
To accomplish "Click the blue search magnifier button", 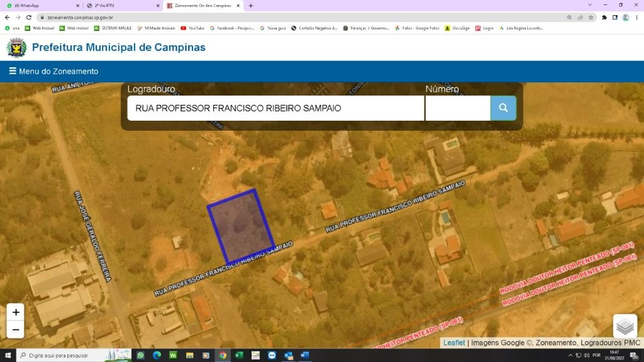I will [x=503, y=108].
